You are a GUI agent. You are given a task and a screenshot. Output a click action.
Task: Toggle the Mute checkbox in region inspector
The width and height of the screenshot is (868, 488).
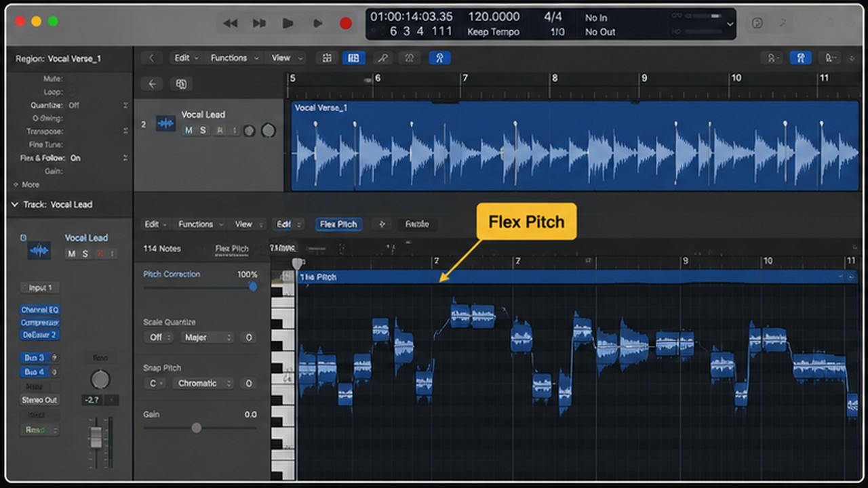coord(71,79)
